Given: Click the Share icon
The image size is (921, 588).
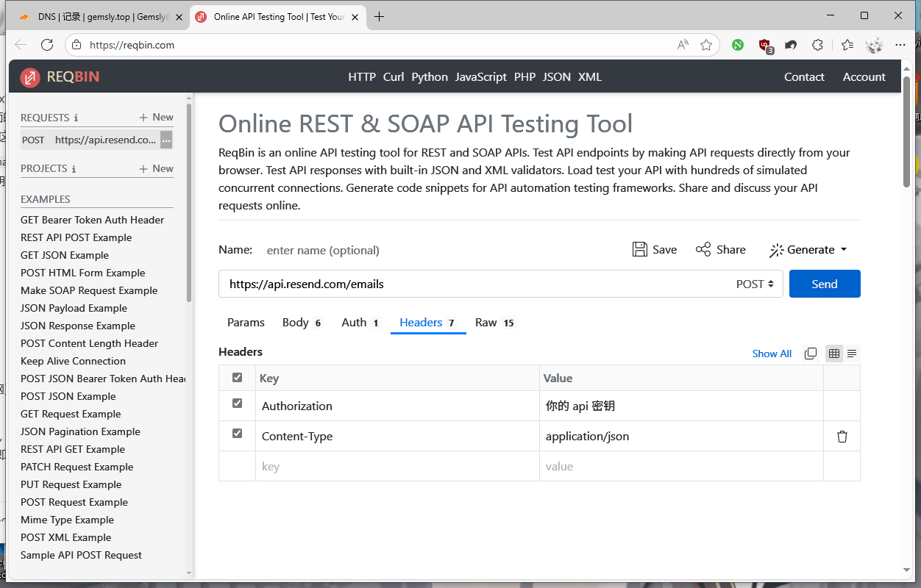Looking at the screenshot, I should (x=703, y=250).
